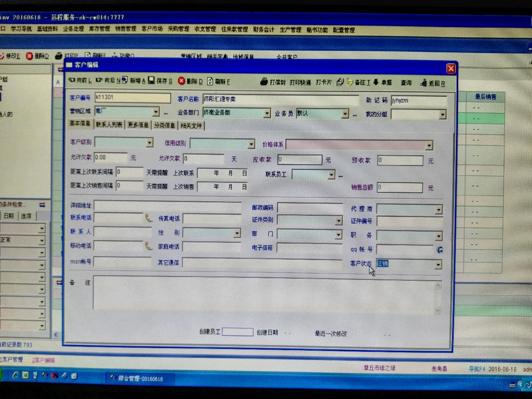Click the red 删除 delete icon in dialog

tap(182, 81)
